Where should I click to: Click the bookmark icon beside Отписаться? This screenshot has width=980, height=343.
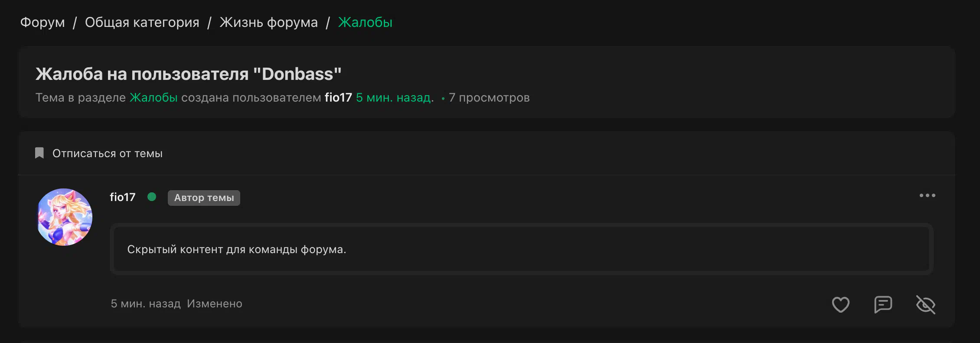39,153
